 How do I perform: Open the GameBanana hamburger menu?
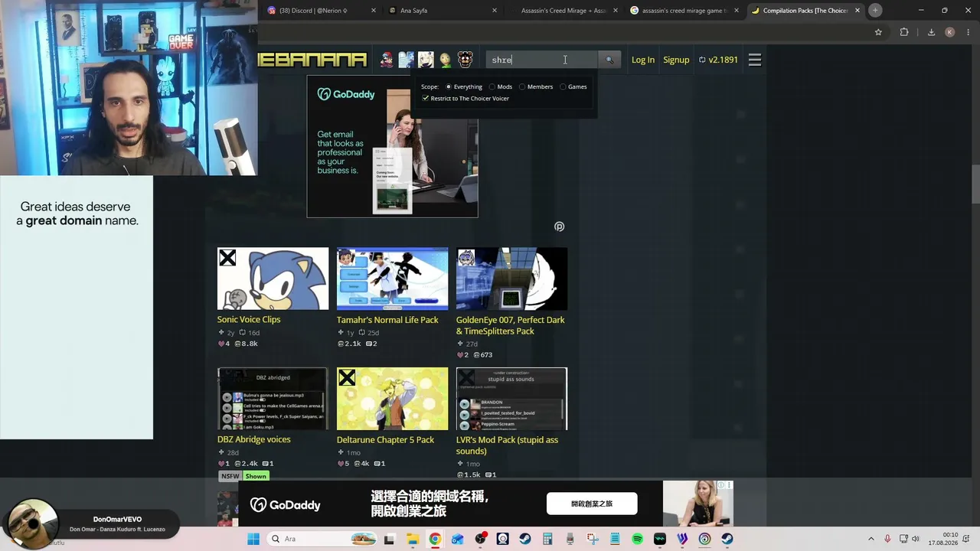point(755,60)
